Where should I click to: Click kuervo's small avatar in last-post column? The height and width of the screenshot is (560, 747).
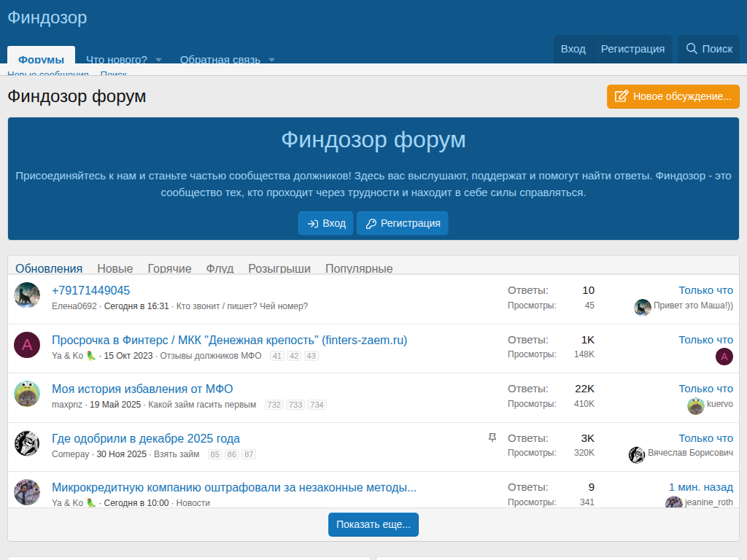pyautogui.click(x=695, y=405)
